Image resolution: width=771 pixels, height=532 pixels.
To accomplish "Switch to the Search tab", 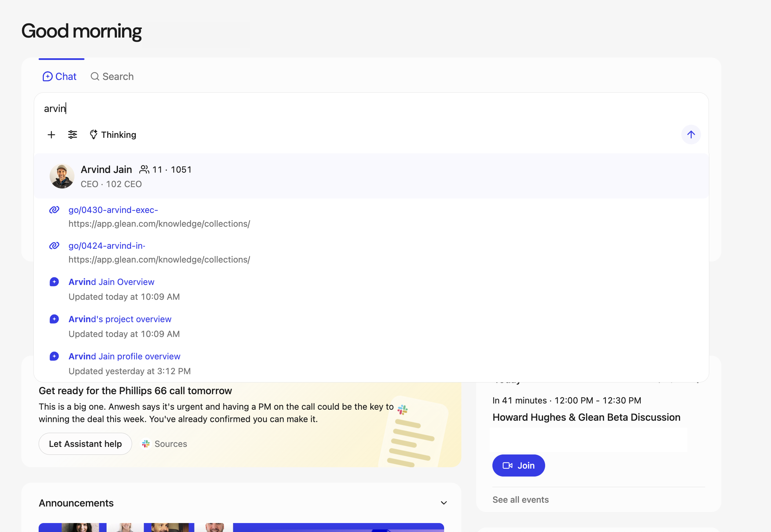I will click(x=112, y=76).
